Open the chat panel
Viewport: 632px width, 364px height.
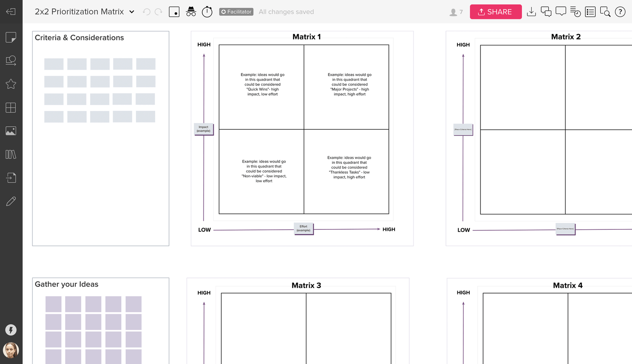pos(546,12)
